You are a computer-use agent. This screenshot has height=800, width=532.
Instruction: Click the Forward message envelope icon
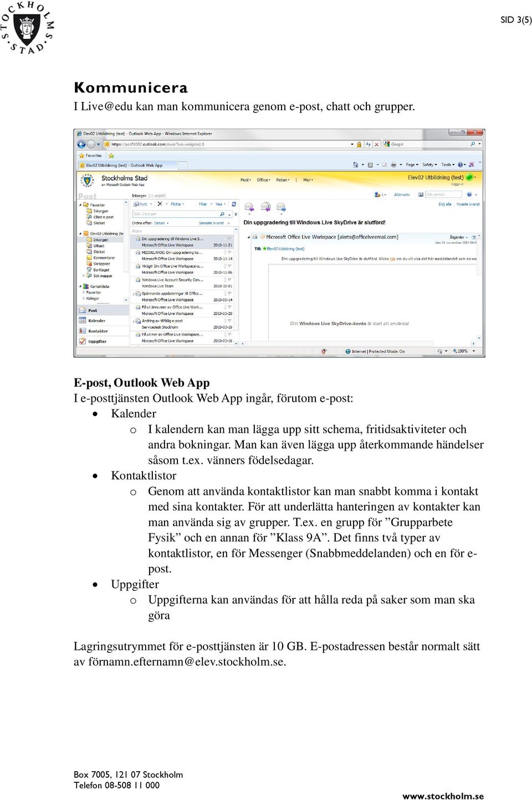pyautogui.click(x=281, y=207)
